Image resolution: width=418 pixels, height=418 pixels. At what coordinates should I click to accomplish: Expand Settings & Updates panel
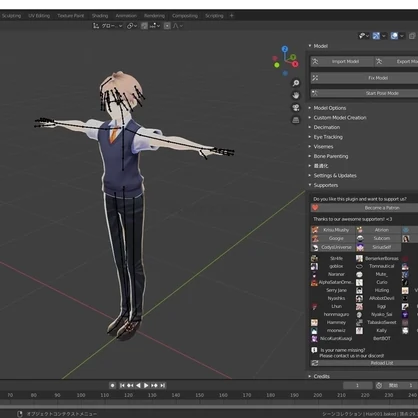coord(332,176)
